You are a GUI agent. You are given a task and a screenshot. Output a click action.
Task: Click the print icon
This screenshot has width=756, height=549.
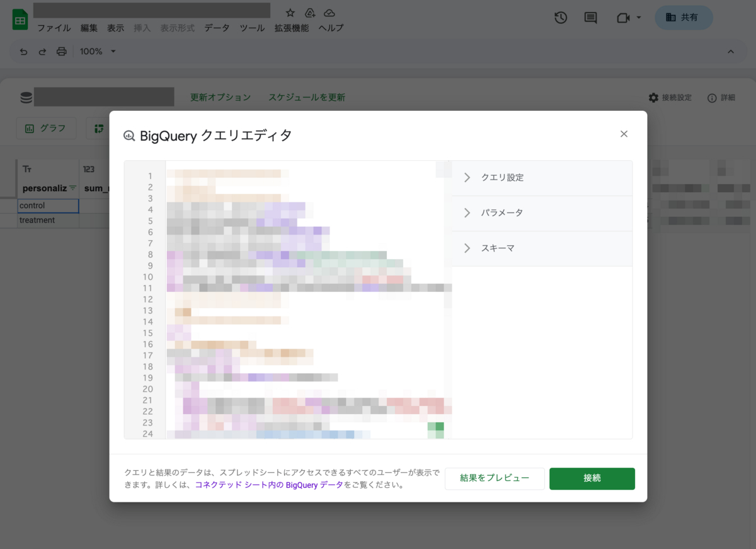point(61,52)
